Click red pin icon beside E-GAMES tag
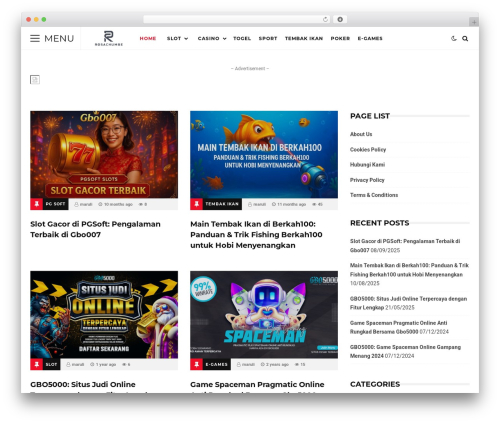Viewport: 500px width, 423px height. click(197, 364)
